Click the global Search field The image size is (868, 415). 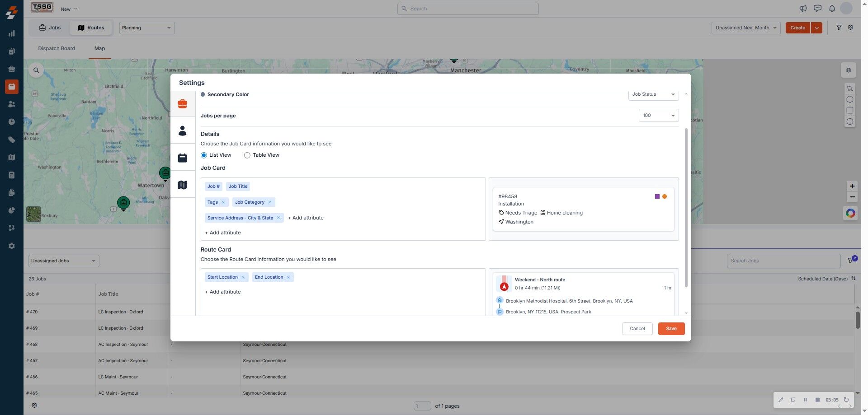(x=468, y=9)
